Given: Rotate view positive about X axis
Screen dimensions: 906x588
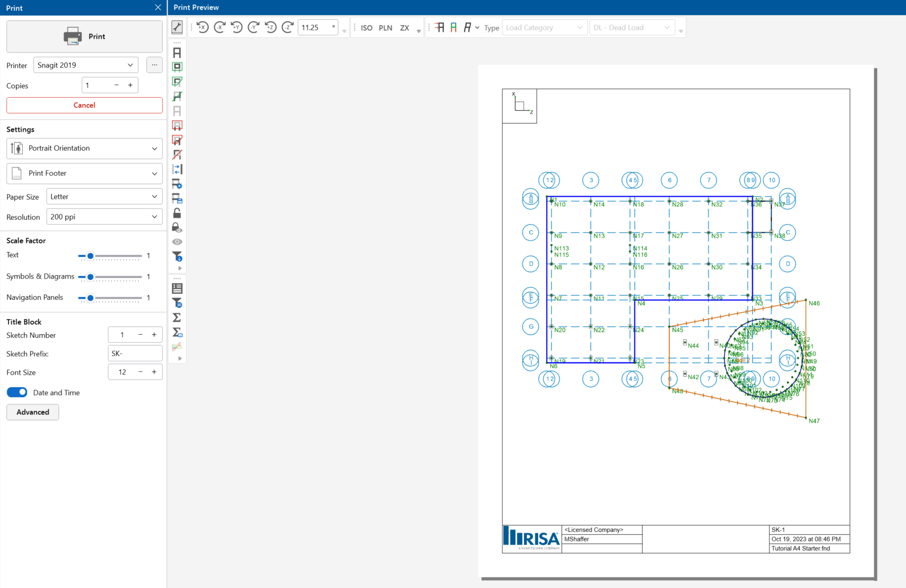Looking at the screenshot, I should tap(202, 27).
